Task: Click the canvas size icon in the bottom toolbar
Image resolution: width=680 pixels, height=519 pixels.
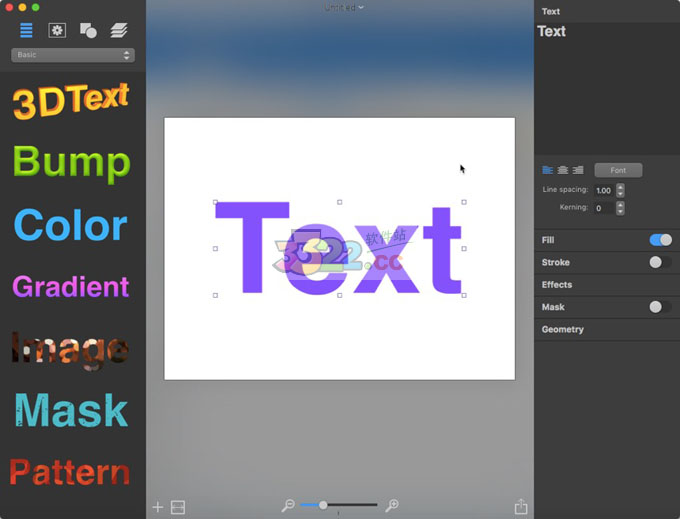Action: pyautogui.click(x=178, y=507)
